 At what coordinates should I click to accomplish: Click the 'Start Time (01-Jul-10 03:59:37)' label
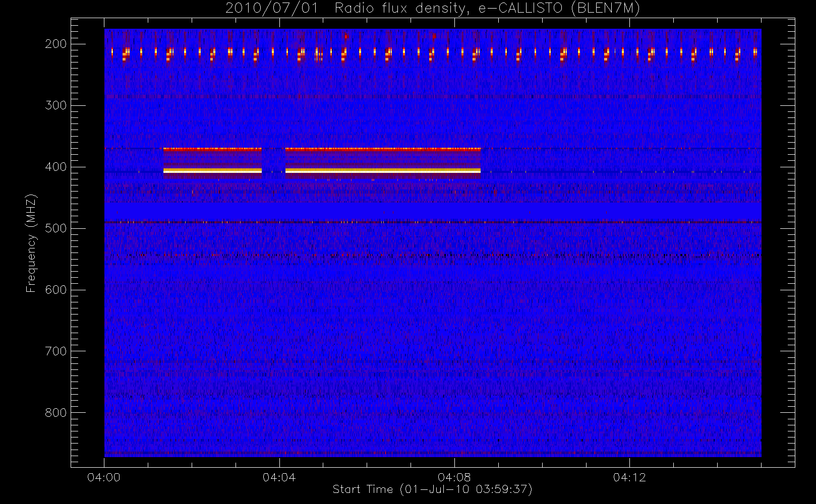click(x=433, y=489)
